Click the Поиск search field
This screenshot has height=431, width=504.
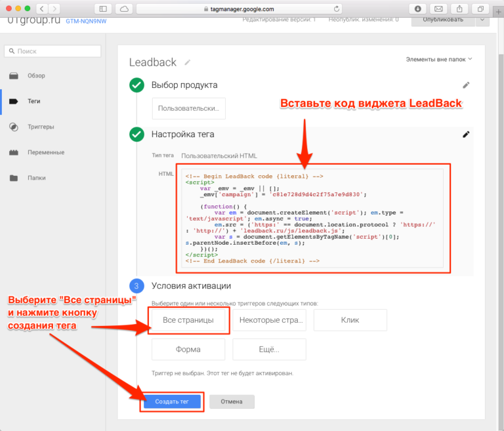(52, 51)
